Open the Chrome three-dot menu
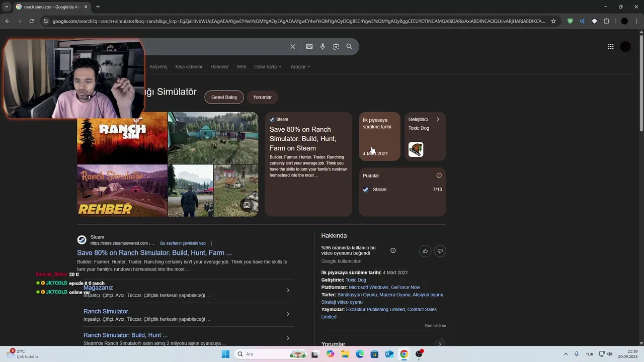644x362 pixels. (x=637, y=21)
